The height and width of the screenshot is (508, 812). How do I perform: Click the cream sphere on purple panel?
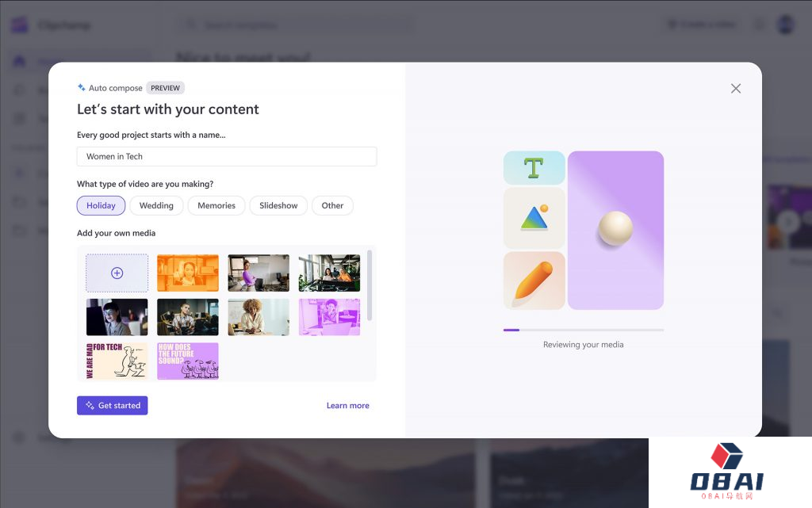[615, 229]
